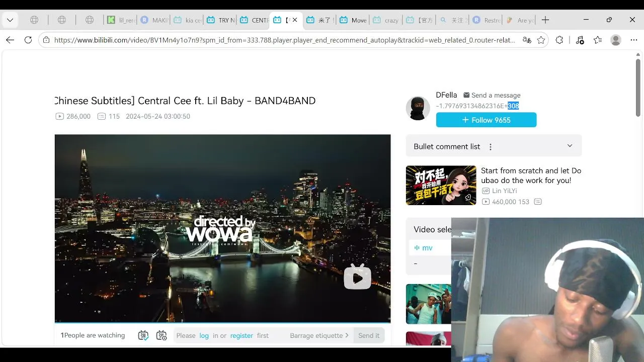Viewport: 644px width, 362px height.
Task: Click the URL address bar
Action: point(284,40)
